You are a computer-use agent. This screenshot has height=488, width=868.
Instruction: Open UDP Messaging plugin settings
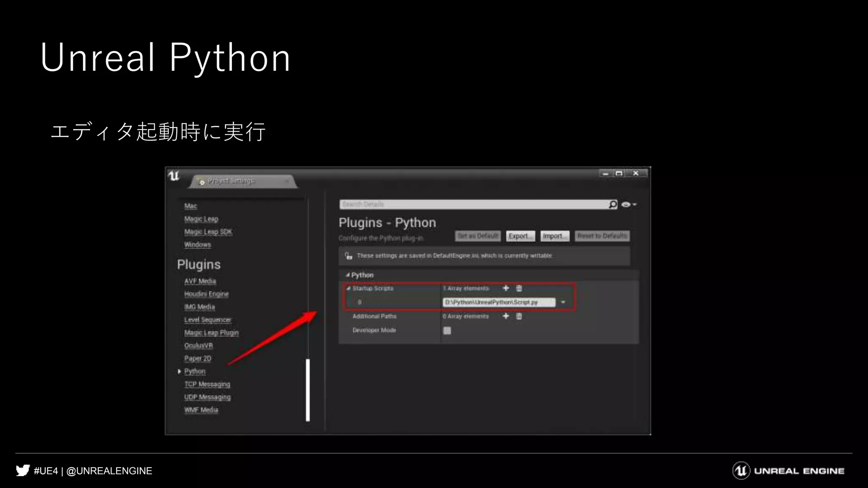(208, 397)
